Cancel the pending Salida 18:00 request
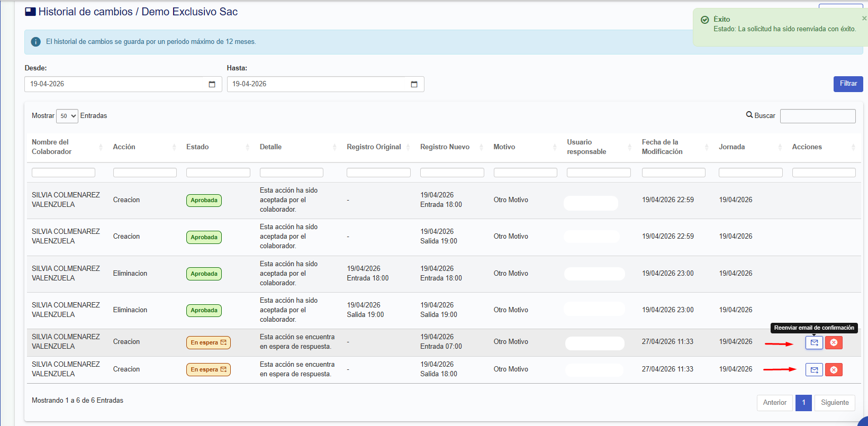Viewport: 868px width, 426px height. [x=834, y=370]
